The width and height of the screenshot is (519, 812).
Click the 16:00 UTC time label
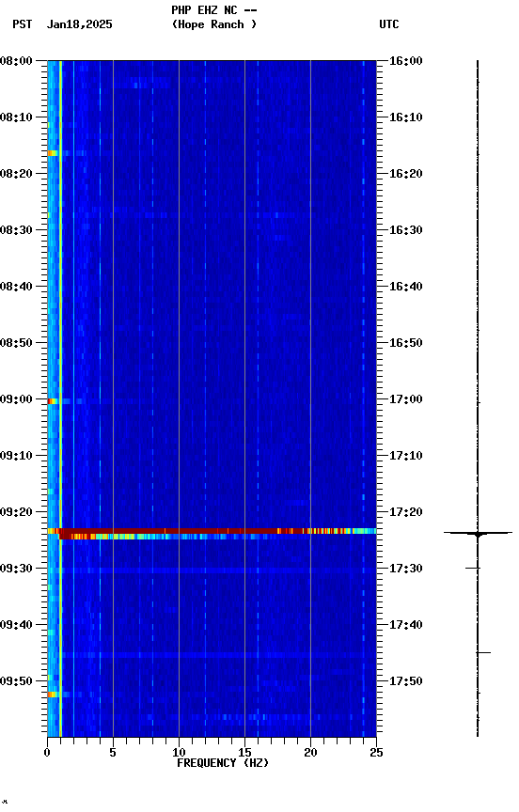[406, 61]
